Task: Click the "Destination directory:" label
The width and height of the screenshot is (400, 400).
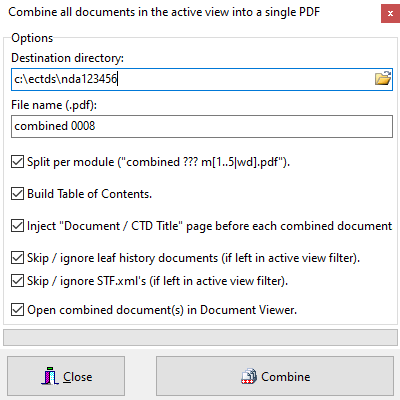Action: 67,58
